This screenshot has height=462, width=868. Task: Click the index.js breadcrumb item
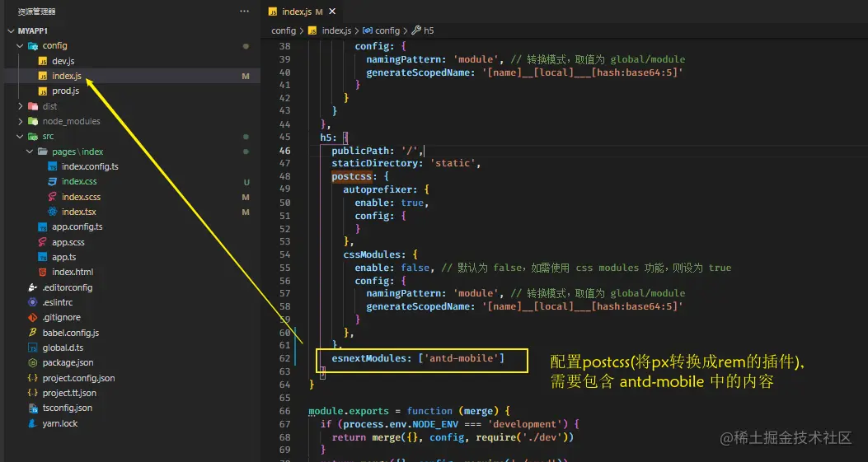(336, 30)
